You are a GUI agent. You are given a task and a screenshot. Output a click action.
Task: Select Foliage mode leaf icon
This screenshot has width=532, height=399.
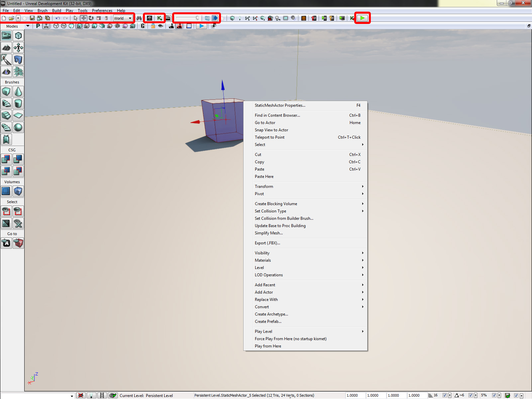coord(18,71)
